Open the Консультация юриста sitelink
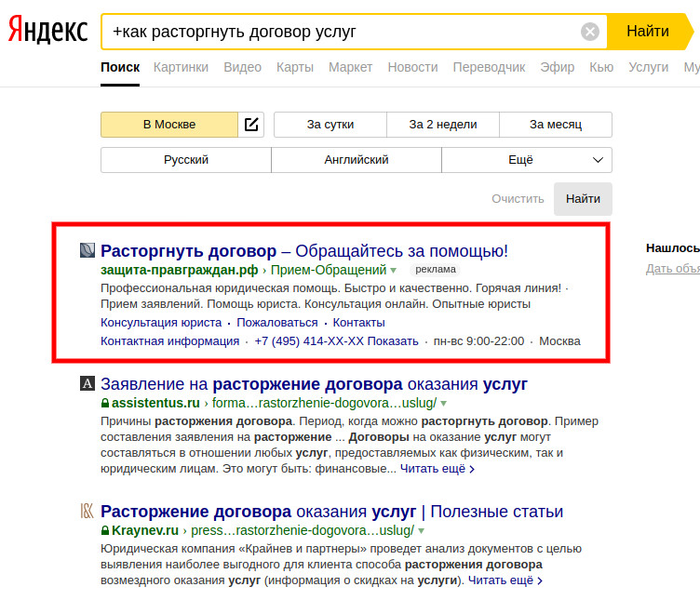 pyautogui.click(x=161, y=323)
